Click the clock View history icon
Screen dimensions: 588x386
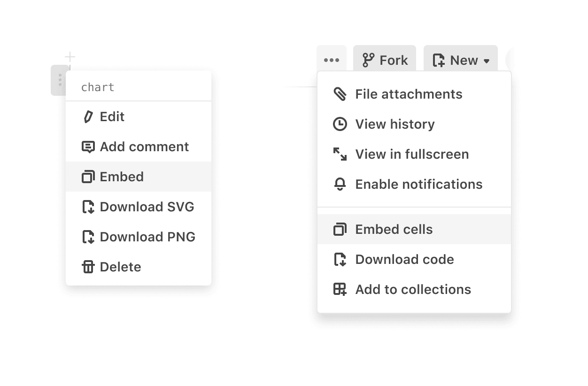coord(340,124)
